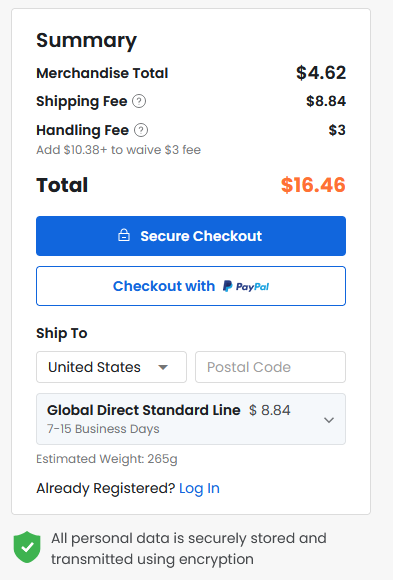The width and height of the screenshot is (393, 580).
Task: Expand the shipping method chevron arrow
Action: coord(329,420)
